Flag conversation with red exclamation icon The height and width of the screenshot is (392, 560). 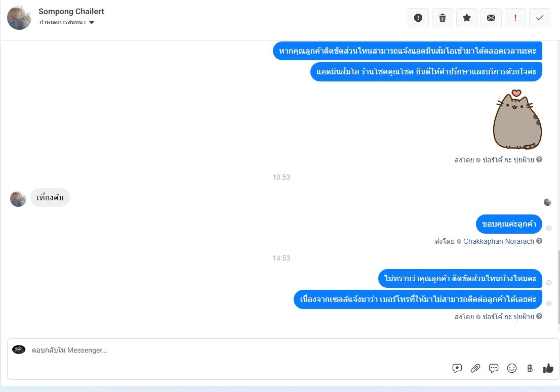coord(515,18)
